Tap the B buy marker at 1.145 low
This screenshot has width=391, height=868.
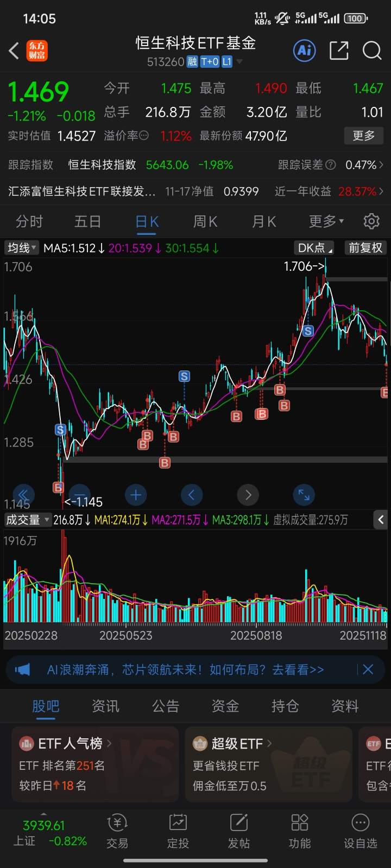pyautogui.click(x=58, y=488)
